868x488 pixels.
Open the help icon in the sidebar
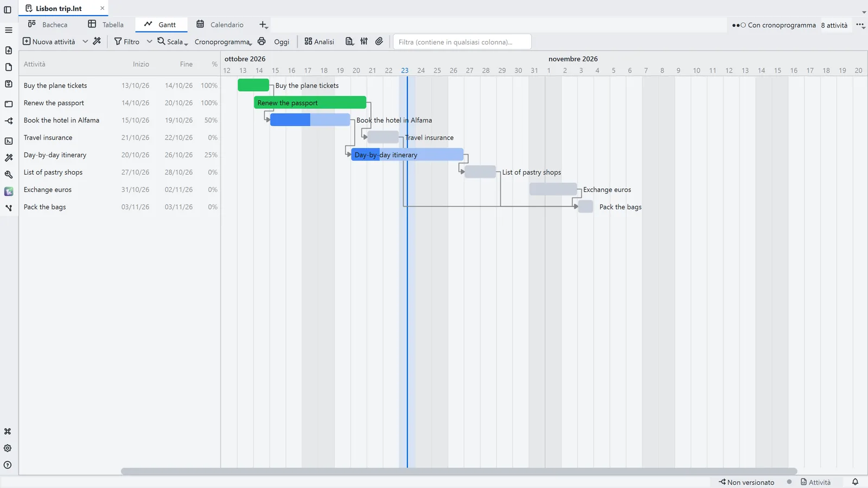pos(8,465)
